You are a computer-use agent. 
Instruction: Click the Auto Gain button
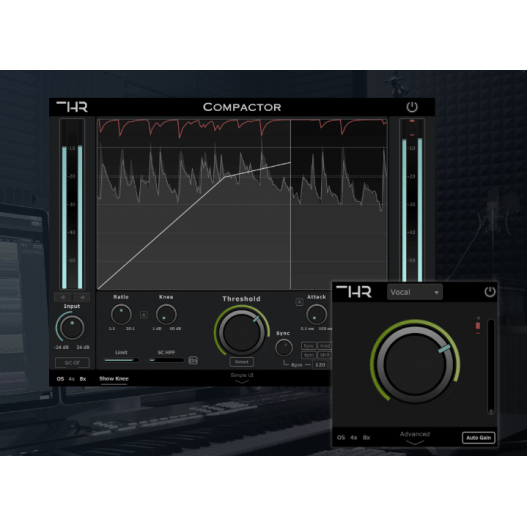point(479,438)
